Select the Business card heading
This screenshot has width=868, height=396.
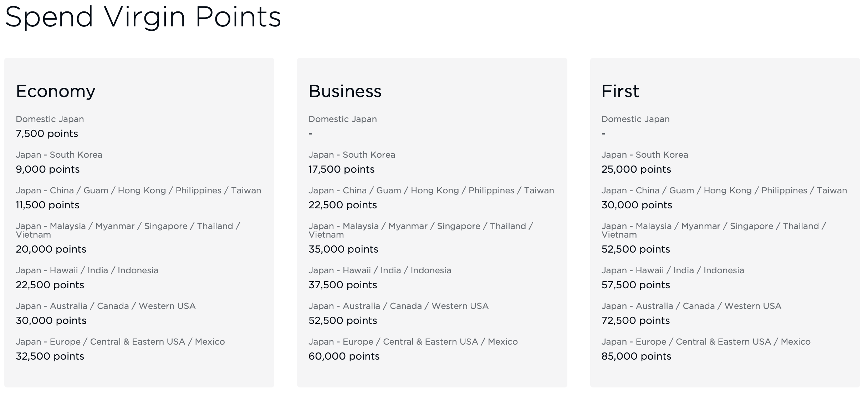345,91
